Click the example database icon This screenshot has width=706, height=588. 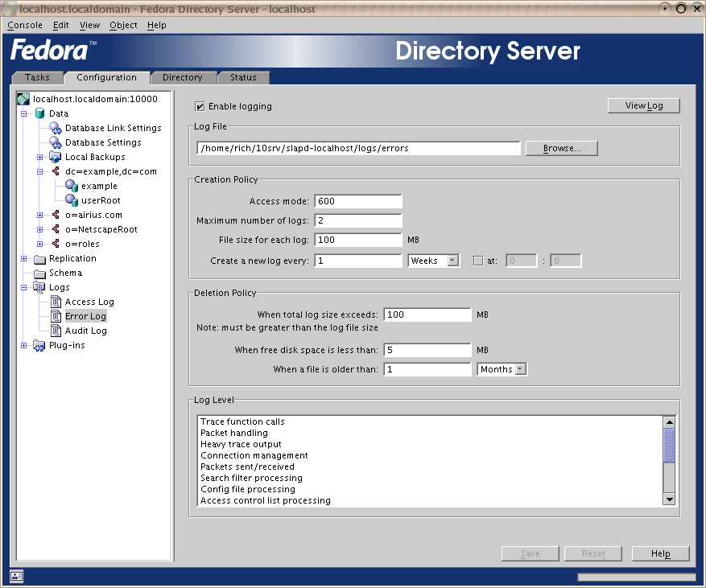pyautogui.click(x=72, y=186)
